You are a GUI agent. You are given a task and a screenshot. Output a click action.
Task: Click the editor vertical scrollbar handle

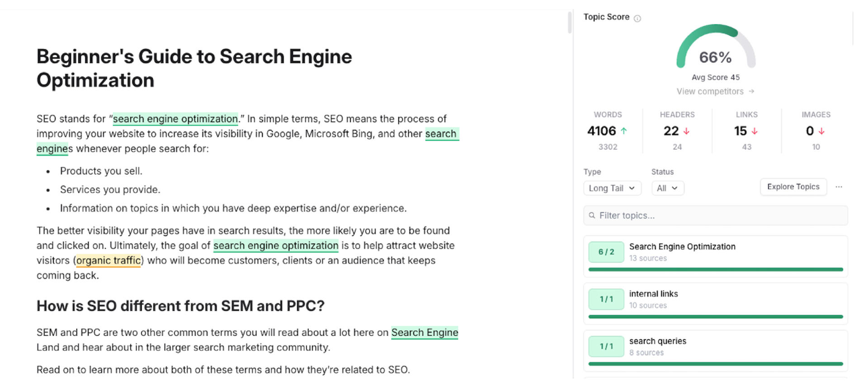click(x=570, y=23)
